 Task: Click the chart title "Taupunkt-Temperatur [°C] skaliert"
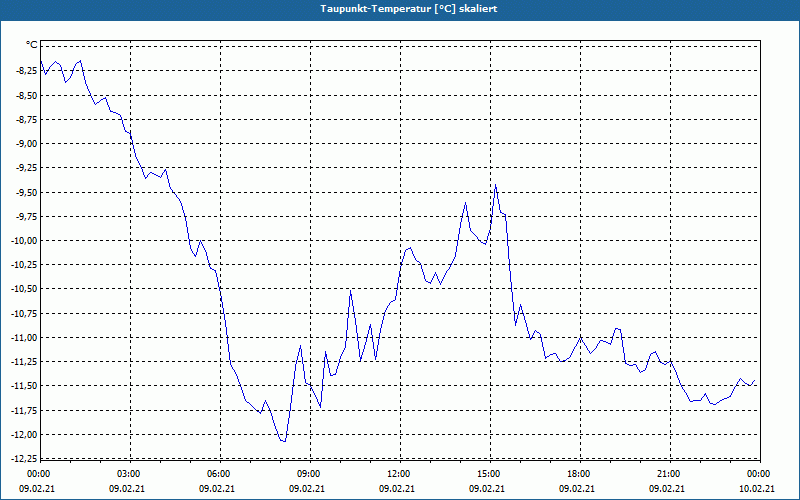(x=409, y=9)
